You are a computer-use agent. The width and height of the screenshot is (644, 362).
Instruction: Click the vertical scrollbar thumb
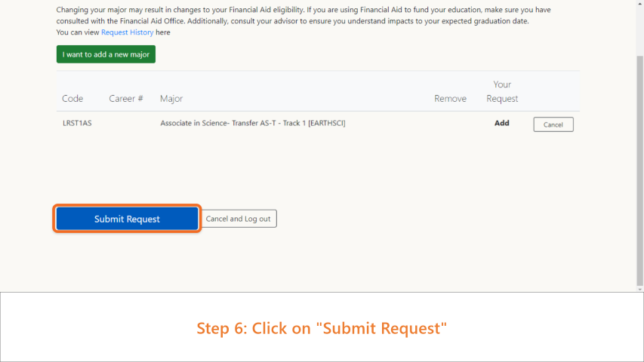(x=640, y=170)
